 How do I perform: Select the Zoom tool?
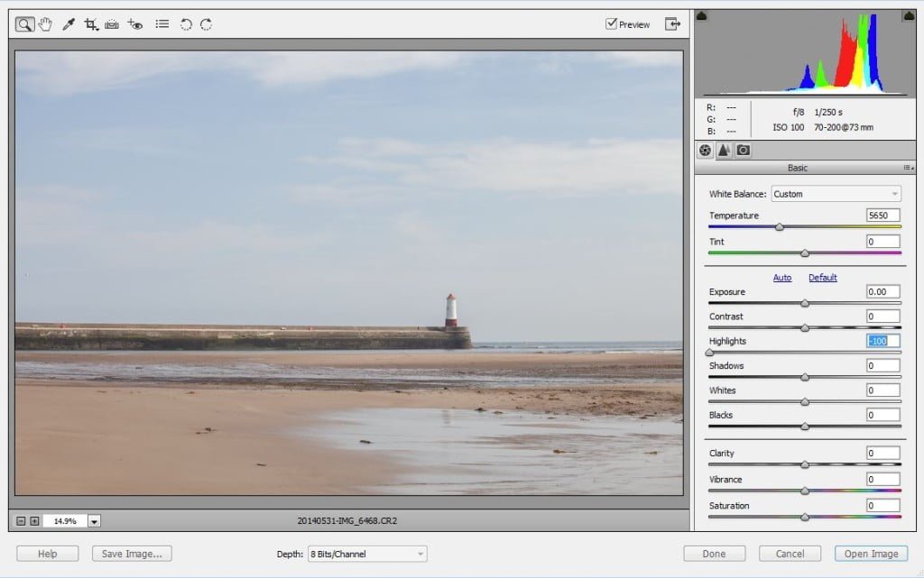pos(24,24)
